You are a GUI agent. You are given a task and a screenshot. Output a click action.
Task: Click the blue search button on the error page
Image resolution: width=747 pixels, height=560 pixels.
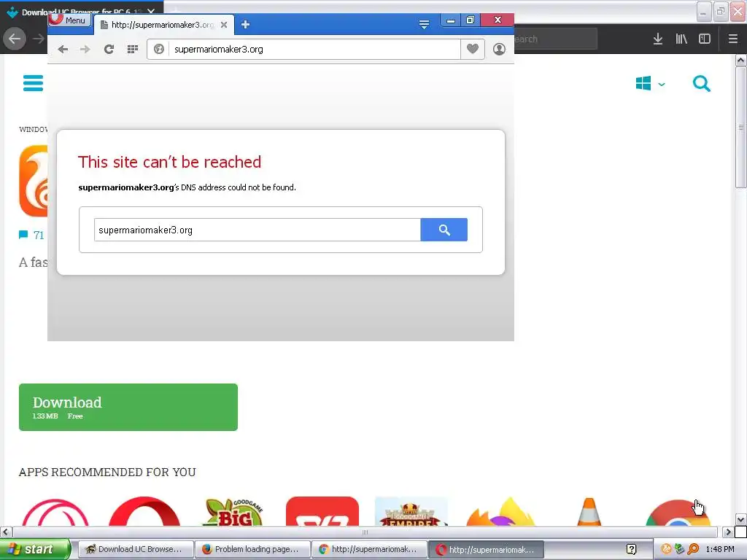[x=444, y=230]
